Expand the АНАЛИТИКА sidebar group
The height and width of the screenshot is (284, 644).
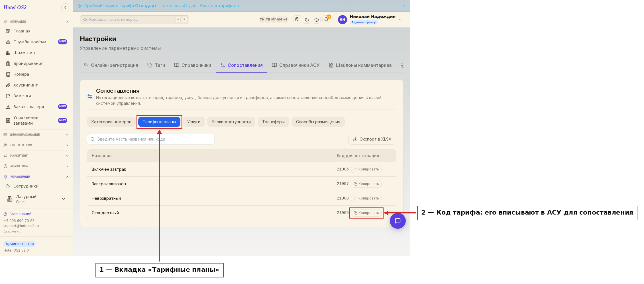36,166
